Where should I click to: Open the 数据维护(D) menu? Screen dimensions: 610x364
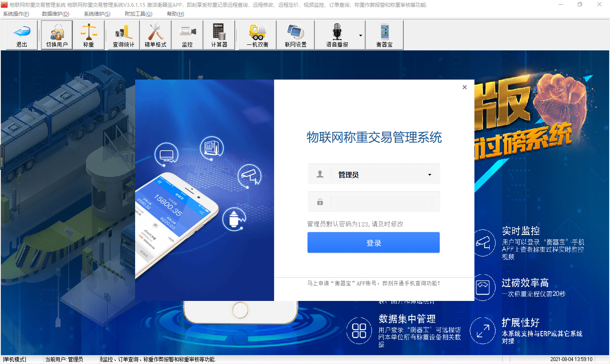pyautogui.click(x=55, y=14)
